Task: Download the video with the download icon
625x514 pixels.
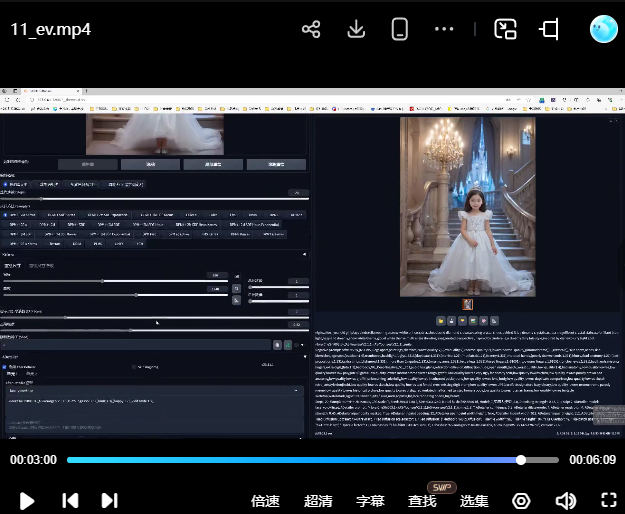Action: [356, 29]
